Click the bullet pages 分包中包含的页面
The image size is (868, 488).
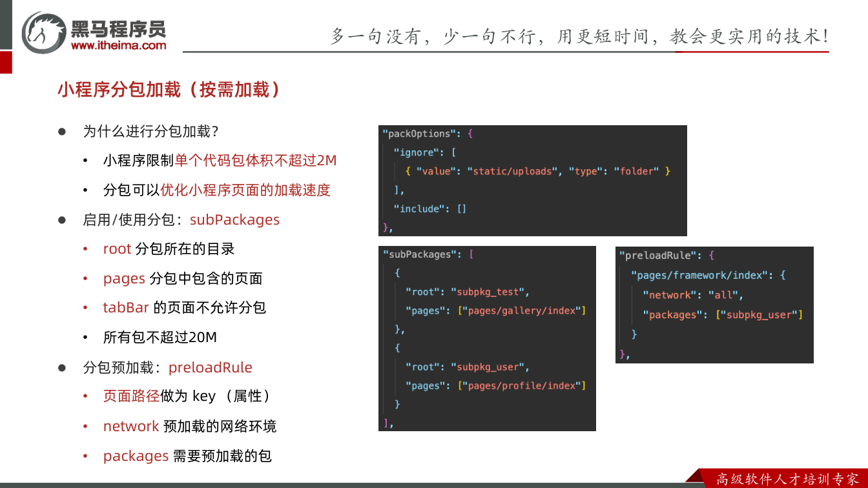(183, 278)
